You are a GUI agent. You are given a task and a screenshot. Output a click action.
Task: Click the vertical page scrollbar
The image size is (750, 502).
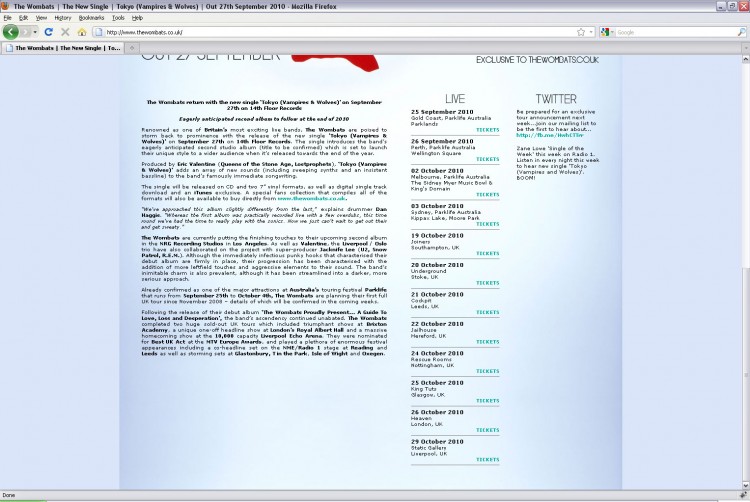(x=745, y=273)
